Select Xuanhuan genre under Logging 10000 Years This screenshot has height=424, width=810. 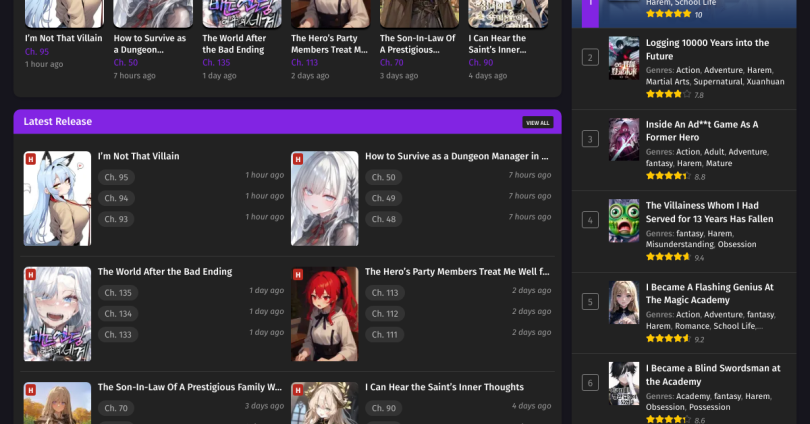tap(765, 82)
